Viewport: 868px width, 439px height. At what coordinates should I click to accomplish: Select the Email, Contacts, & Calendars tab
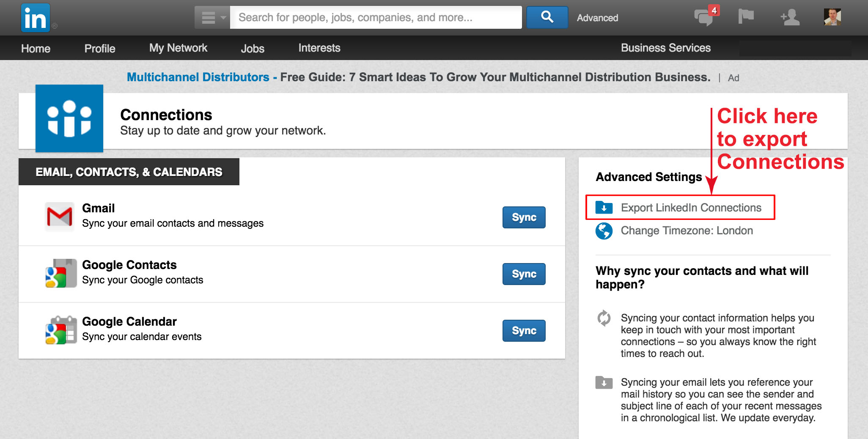click(x=129, y=172)
